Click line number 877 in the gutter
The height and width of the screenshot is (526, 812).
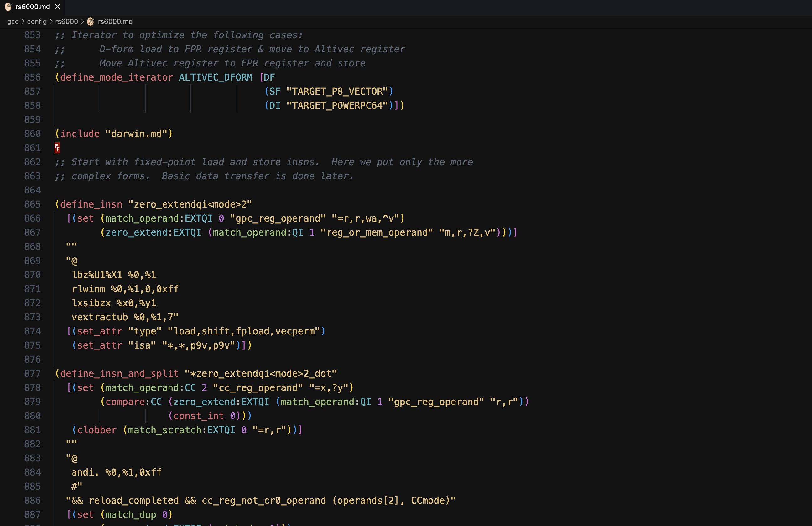tap(32, 373)
